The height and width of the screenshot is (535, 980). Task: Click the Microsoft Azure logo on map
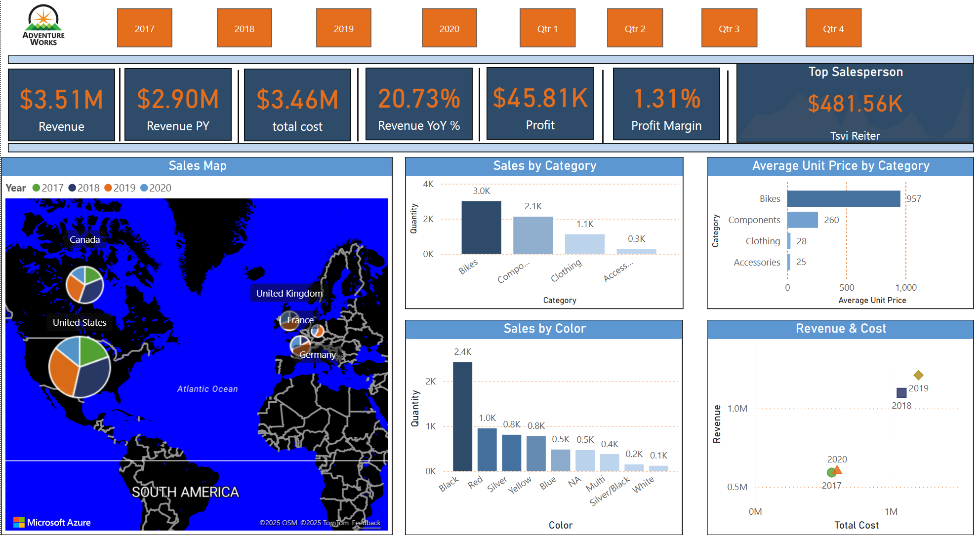(52, 522)
